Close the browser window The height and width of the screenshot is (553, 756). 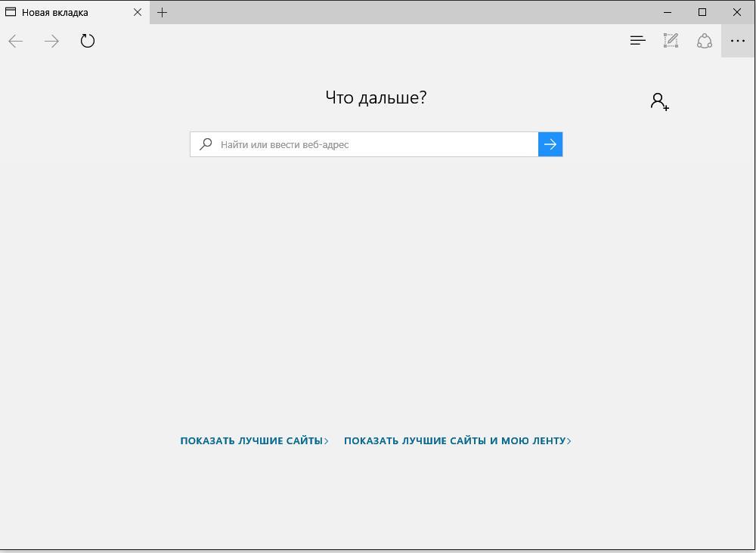pyautogui.click(x=737, y=12)
